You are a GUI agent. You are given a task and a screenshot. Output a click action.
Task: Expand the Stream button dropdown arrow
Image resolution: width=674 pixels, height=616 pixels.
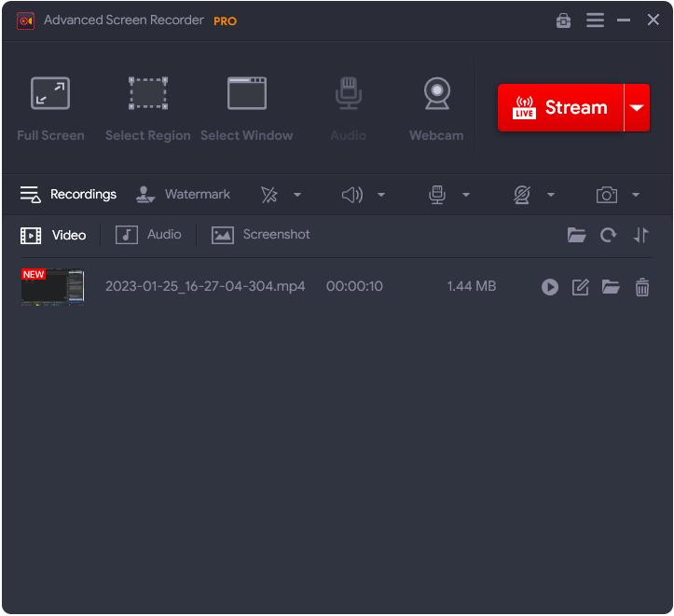coord(637,107)
